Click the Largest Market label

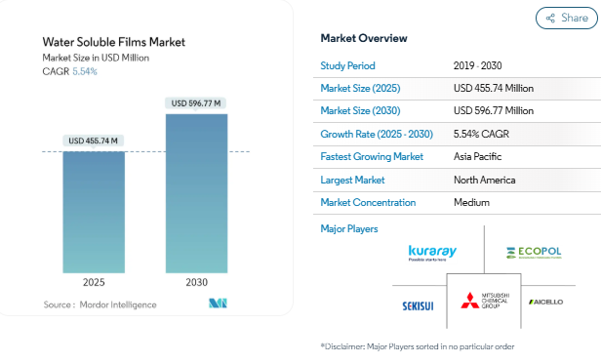click(352, 180)
